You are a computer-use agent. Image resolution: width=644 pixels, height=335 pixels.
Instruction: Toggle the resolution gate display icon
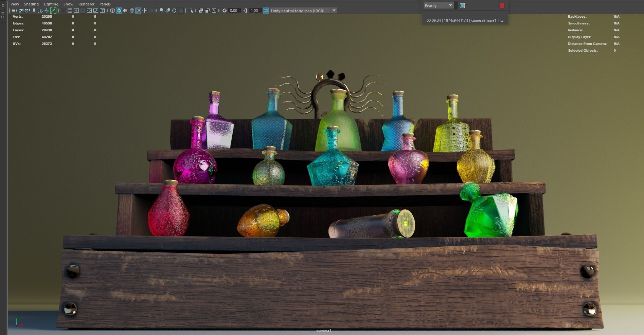point(76,11)
